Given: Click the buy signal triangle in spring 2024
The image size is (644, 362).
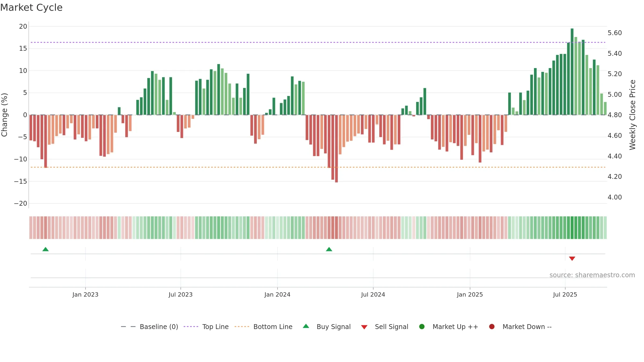Looking at the screenshot, I should 329,249.
